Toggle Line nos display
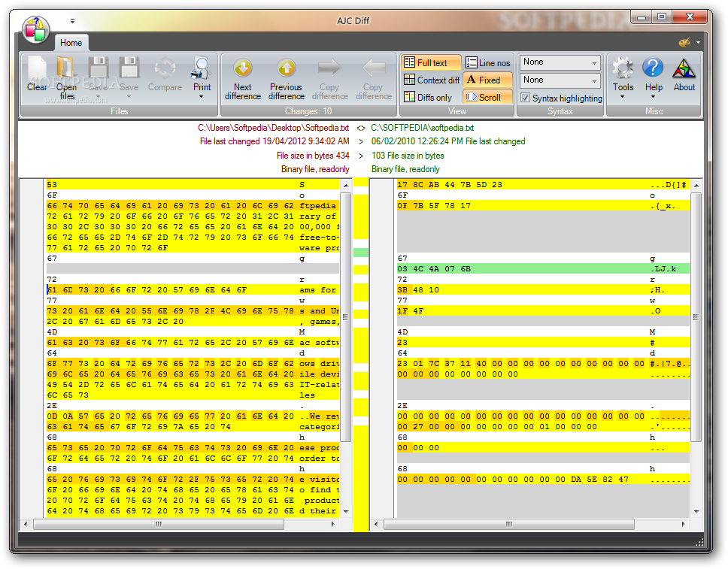The image size is (728, 569). click(487, 62)
